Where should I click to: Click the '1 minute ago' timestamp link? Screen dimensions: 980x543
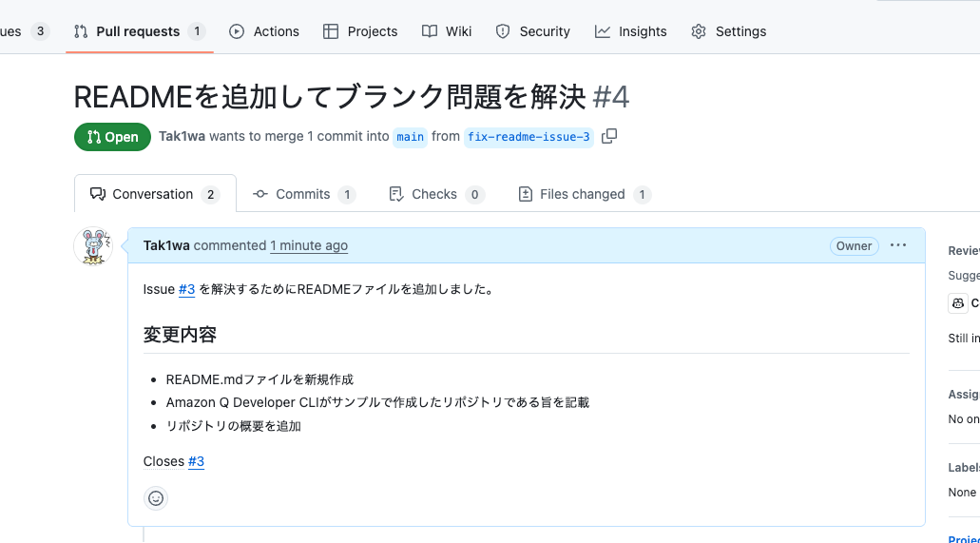(x=309, y=245)
